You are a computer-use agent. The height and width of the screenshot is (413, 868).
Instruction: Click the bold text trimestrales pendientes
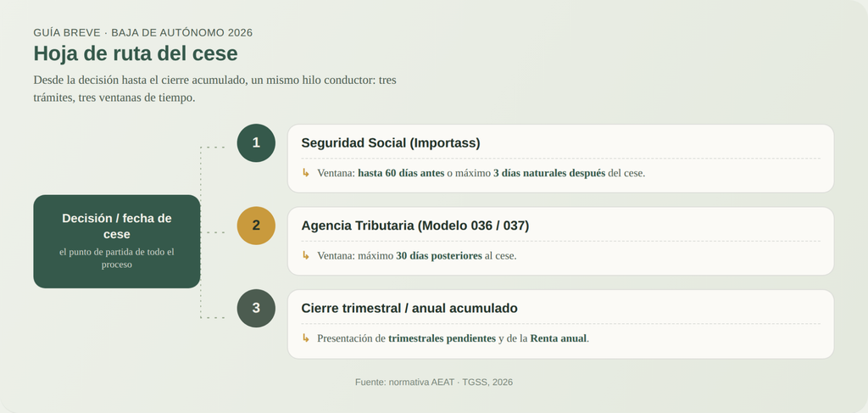tap(442, 338)
